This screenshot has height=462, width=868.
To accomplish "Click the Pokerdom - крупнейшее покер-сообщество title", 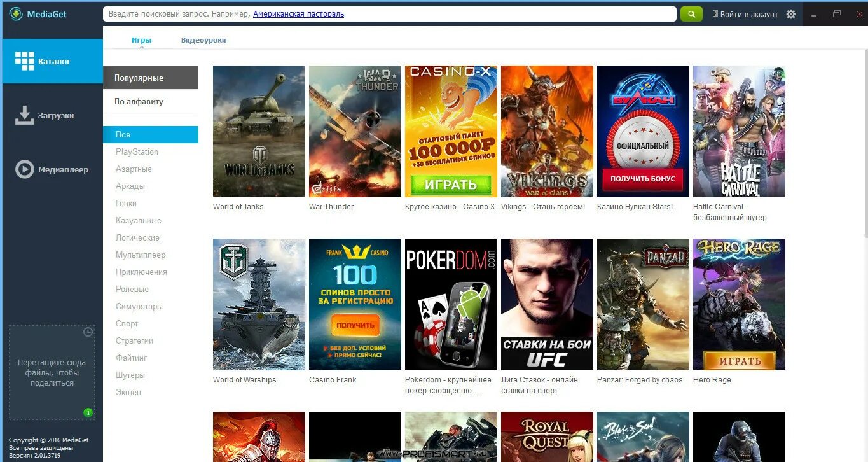I will 448,385.
